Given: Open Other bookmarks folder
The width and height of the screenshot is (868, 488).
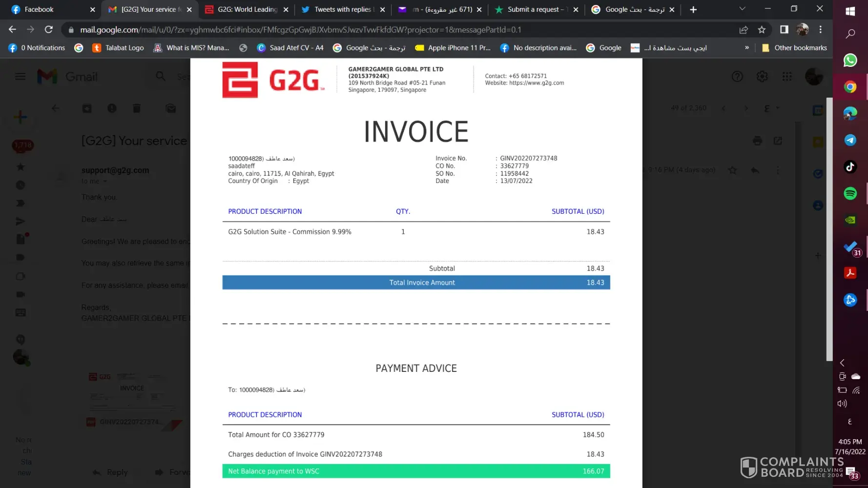Looking at the screenshot, I should (x=794, y=48).
